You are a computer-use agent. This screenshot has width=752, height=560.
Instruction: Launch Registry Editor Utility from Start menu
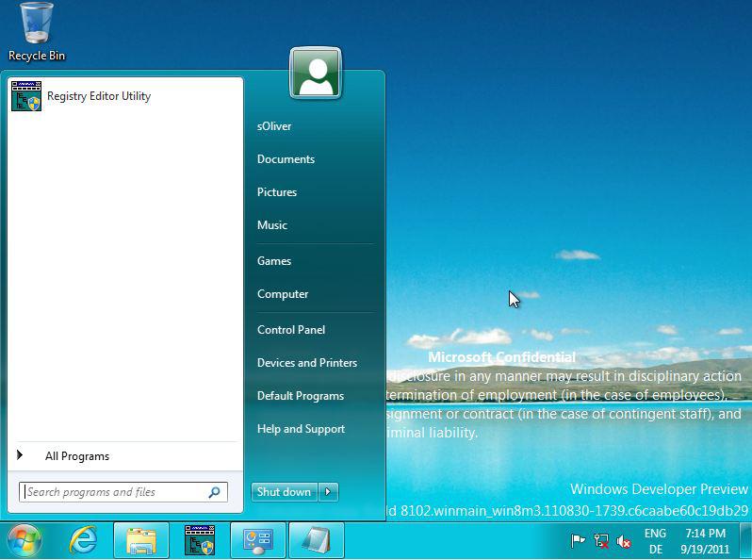pos(125,96)
